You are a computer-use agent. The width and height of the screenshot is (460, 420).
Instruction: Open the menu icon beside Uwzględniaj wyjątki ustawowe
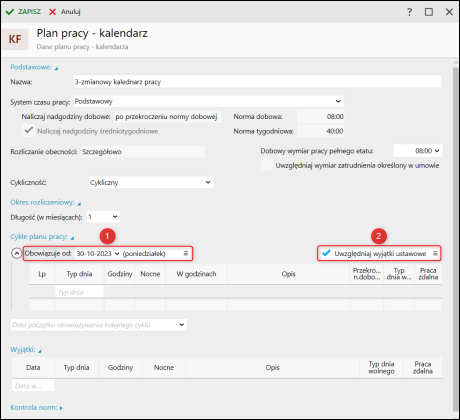tap(435, 253)
